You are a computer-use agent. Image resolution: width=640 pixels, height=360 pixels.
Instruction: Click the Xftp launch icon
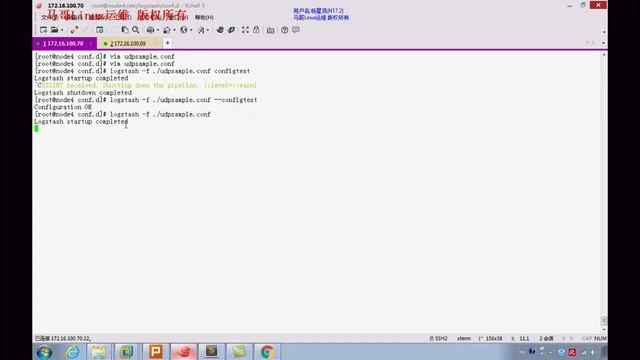tap(220, 30)
